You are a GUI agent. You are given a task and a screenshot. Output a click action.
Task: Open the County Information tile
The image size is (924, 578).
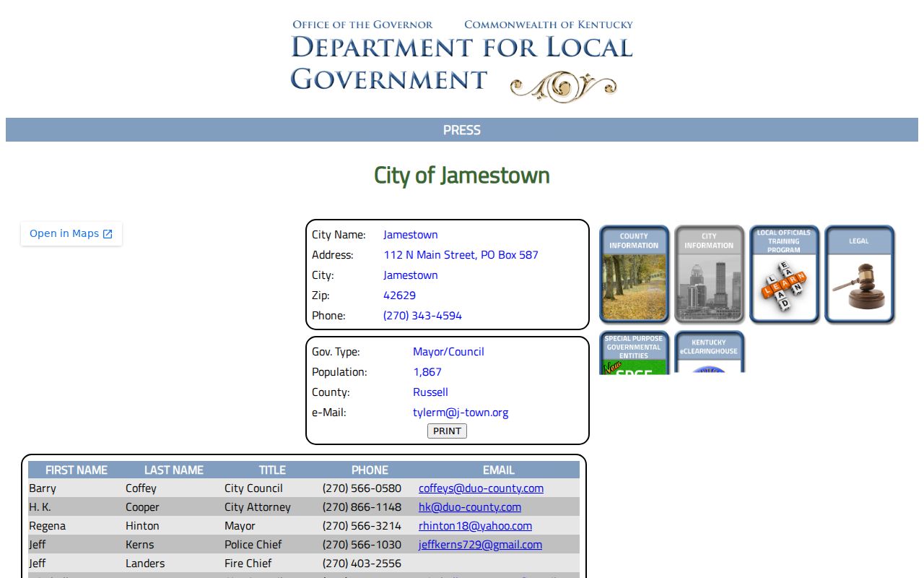click(634, 274)
